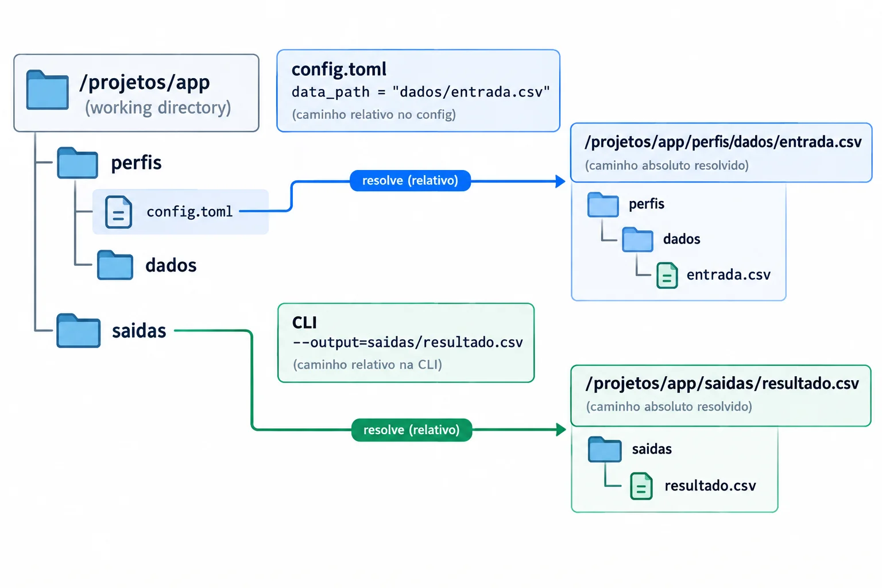Click the perfis folder icon in left tree

click(78, 163)
